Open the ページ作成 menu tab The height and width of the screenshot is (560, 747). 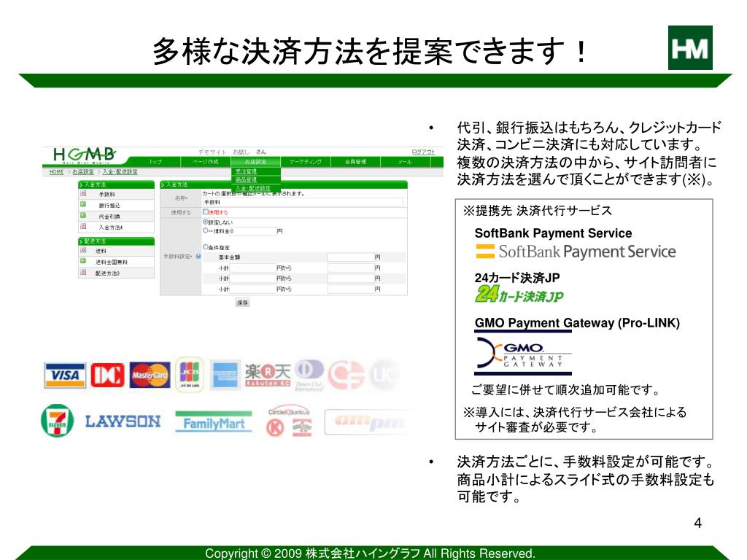click(205, 162)
